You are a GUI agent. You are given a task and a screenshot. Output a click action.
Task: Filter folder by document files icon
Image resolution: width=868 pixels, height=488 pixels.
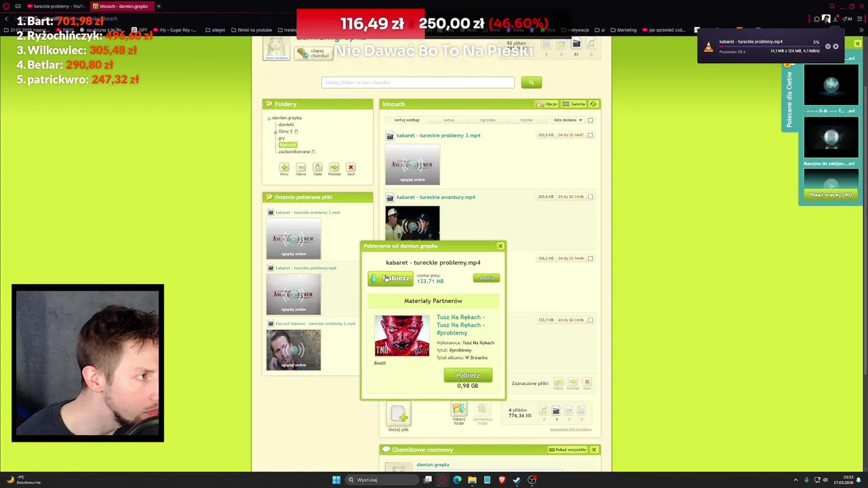coord(581,411)
